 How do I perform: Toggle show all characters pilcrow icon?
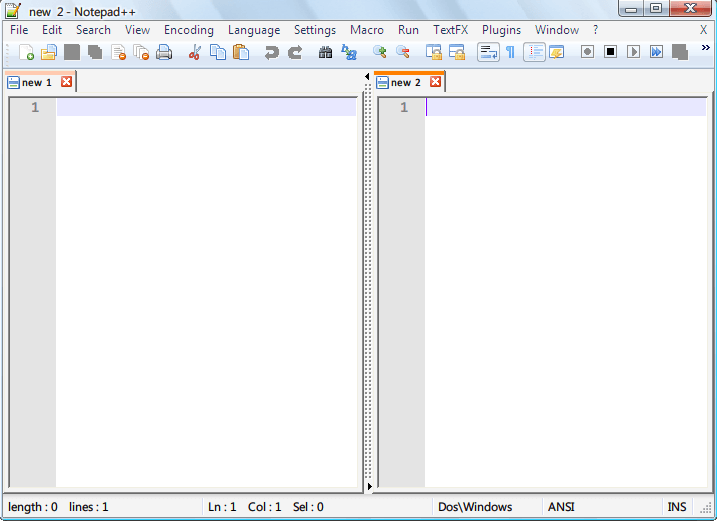(x=510, y=52)
